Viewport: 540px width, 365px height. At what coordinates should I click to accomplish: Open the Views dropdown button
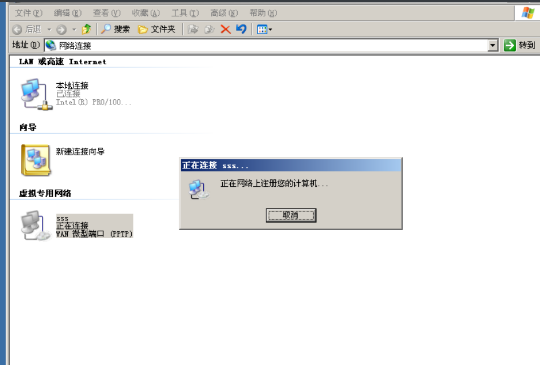pos(264,30)
